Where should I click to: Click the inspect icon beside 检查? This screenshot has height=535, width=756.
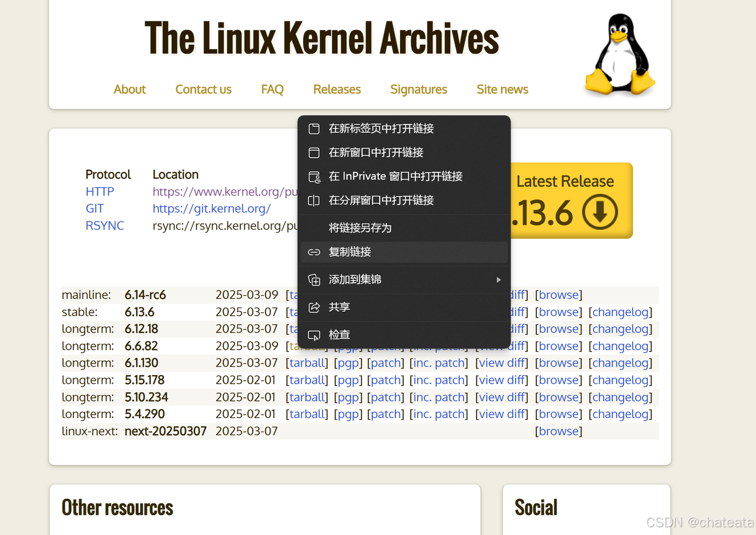pyautogui.click(x=314, y=335)
